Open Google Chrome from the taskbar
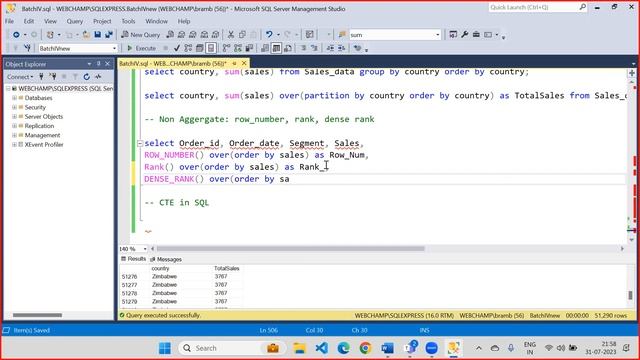Image resolution: width=640 pixels, height=360 pixels. pyautogui.click(x=365, y=348)
